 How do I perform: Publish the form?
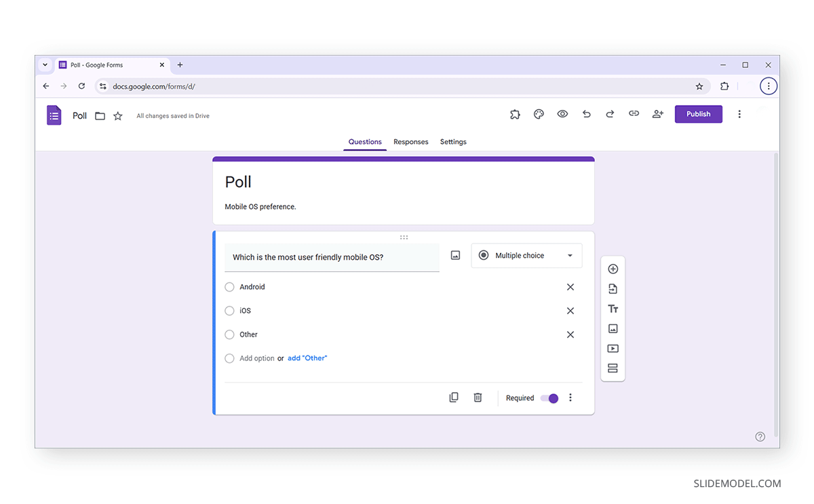pos(698,114)
